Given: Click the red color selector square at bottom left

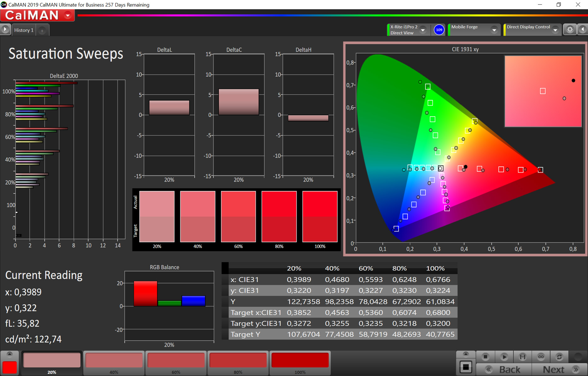Looking at the screenshot, I should [x=10, y=367].
